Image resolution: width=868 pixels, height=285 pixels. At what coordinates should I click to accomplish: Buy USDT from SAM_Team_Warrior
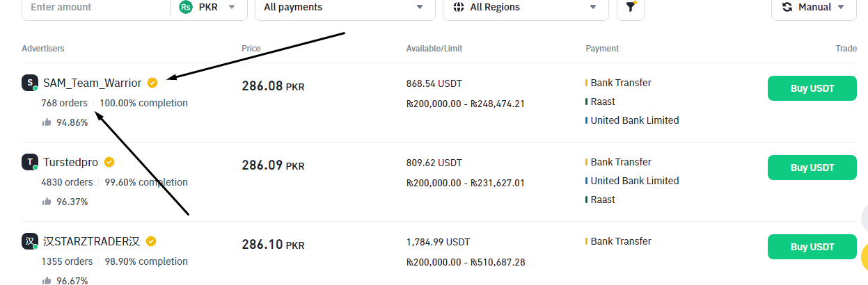coord(812,88)
